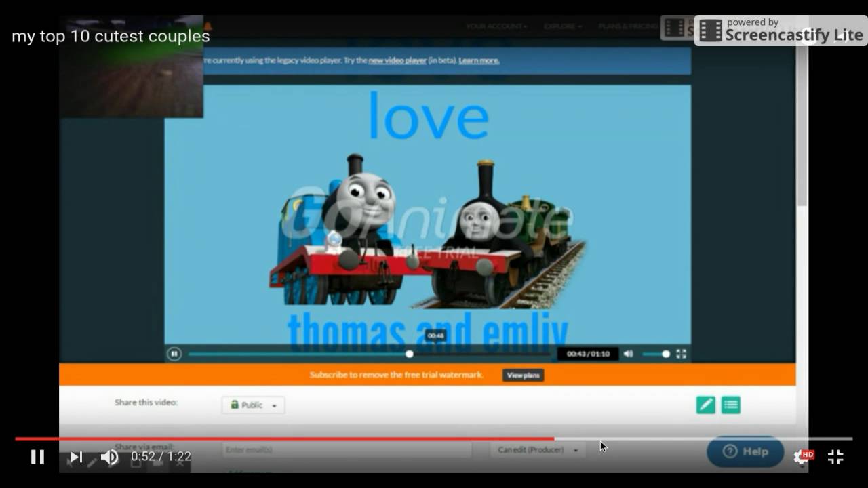Click the Help button
Screen dimensions: 868x488
[x=745, y=451]
